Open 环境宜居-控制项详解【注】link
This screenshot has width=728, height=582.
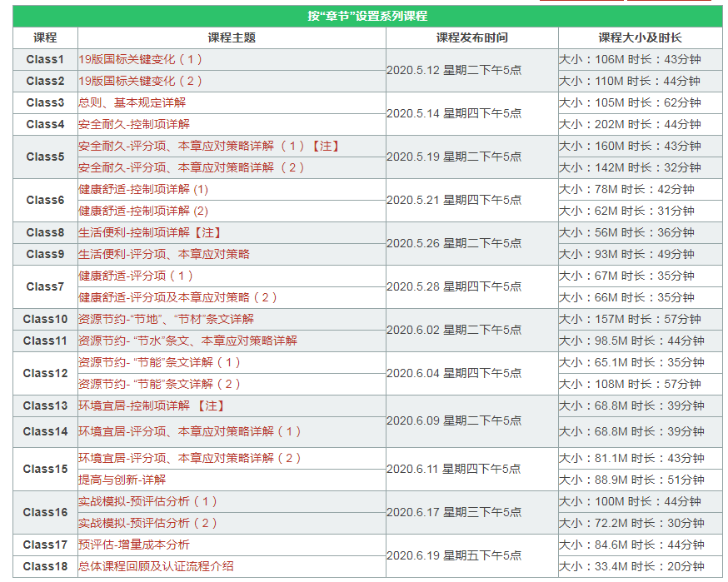[x=152, y=406]
